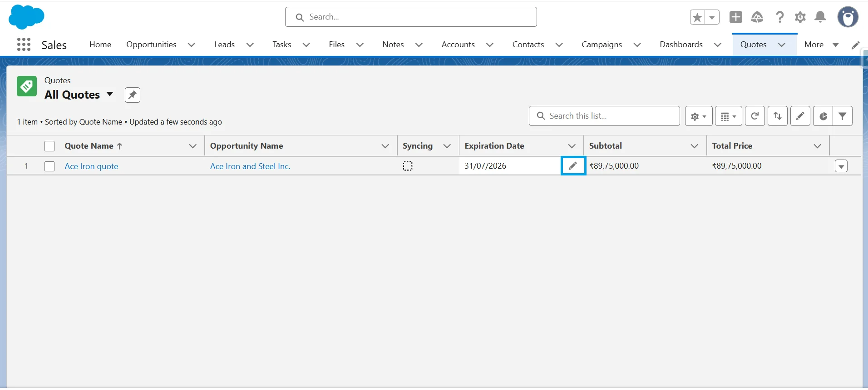This screenshot has width=868, height=390.
Task: Click the column sort arrows icon
Action: [x=778, y=116]
